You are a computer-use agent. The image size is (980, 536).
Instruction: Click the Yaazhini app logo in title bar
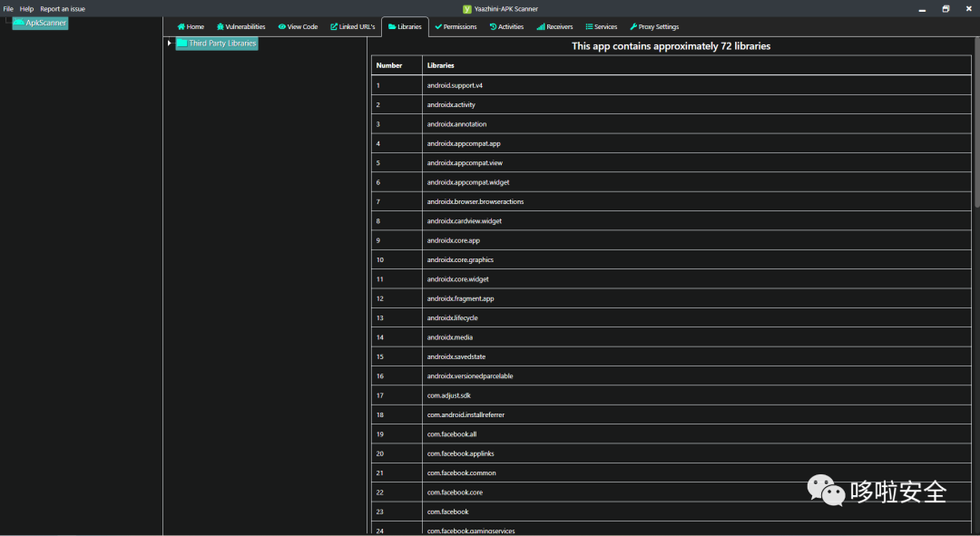click(x=467, y=9)
